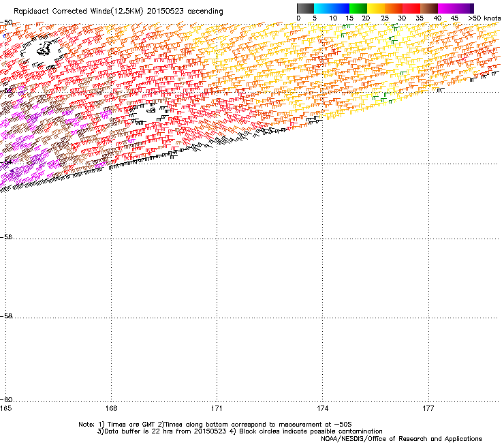Click the '20150523 ascending' date in title
The height and width of the screenshot is (443, 504).
point(185,12)
